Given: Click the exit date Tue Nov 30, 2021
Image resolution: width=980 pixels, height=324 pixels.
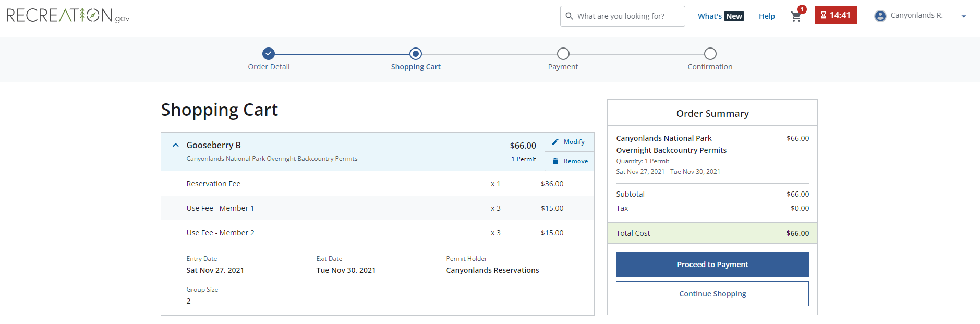Looking at the screenshot, I should [346, 270].
